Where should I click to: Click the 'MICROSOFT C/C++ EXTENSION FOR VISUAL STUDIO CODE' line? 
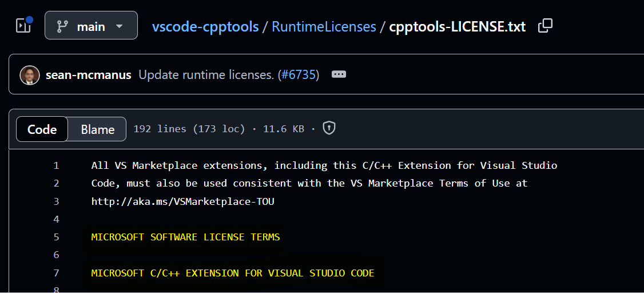233,274
